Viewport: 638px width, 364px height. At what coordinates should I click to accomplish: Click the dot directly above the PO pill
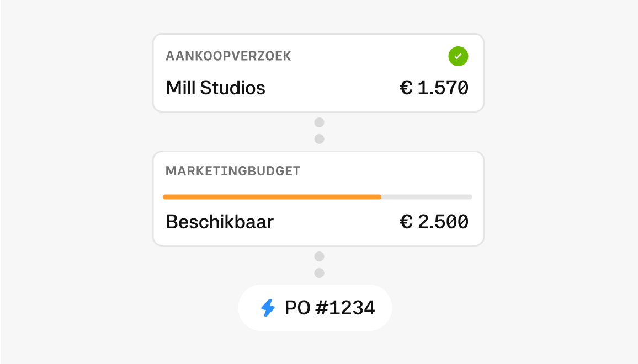(319, 273)
